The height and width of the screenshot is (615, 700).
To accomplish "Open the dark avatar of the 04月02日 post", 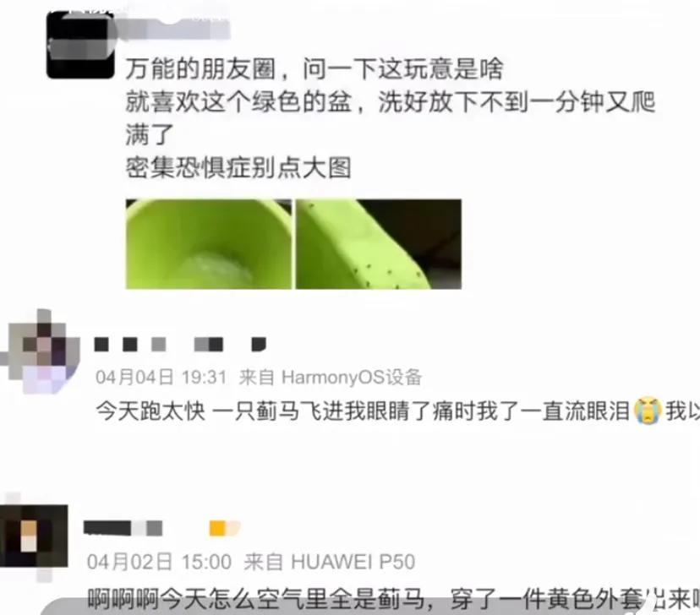I will pyautogui.click(x=34, y=536).
